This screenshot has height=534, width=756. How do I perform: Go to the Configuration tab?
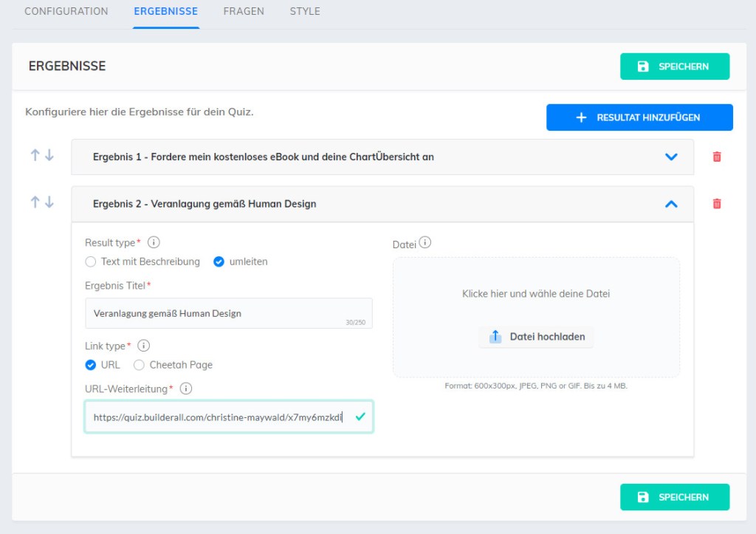click(x=66, y=12)
